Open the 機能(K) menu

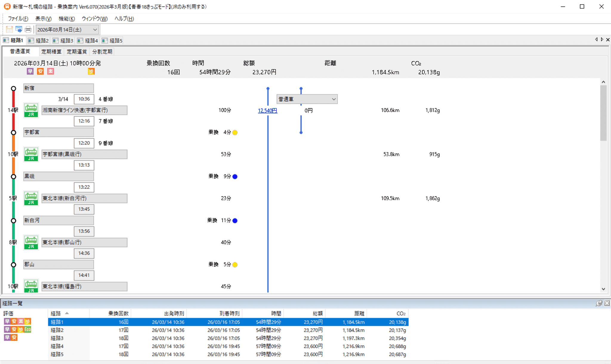click(x=67, y=18)
